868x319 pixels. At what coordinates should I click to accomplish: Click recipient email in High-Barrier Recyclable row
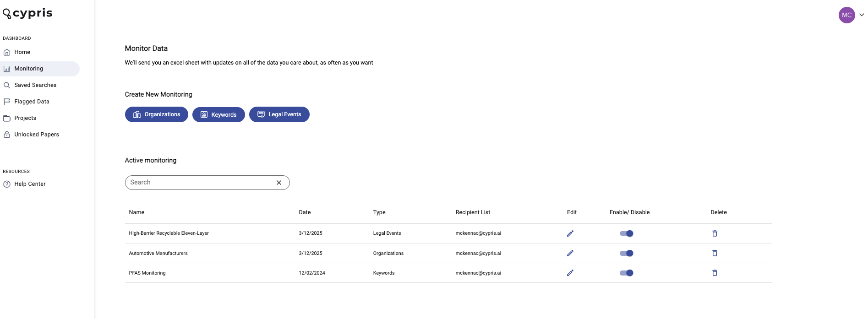tap(478, 233)
